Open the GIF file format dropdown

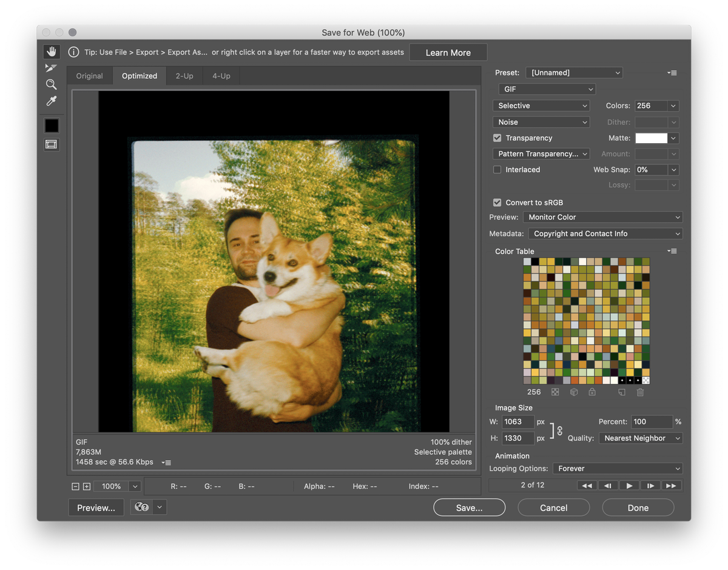pyautogui.click(x=547, y=89)
